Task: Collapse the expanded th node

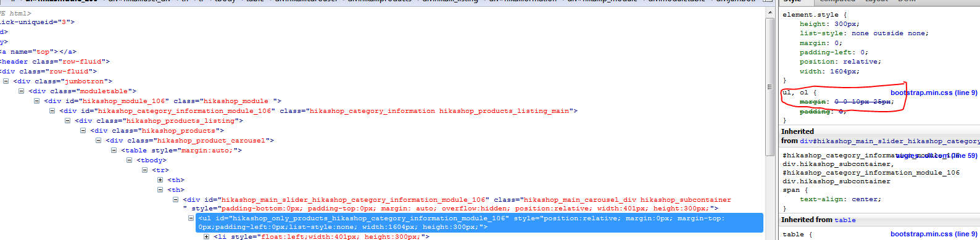Action: [x=160, y=190]
